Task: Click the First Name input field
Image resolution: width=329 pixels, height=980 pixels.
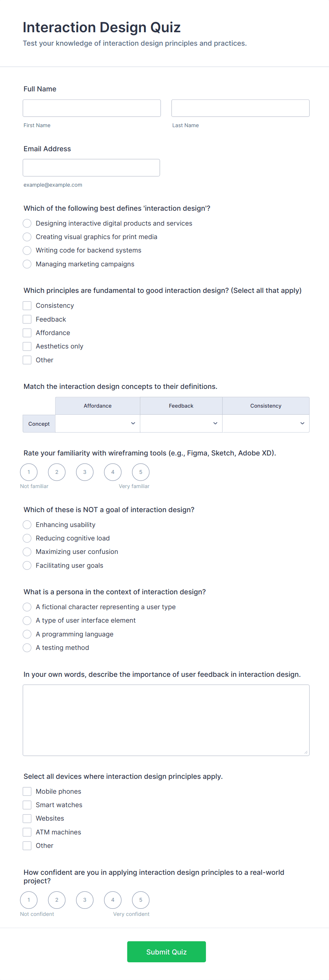Action: [92, 108]
